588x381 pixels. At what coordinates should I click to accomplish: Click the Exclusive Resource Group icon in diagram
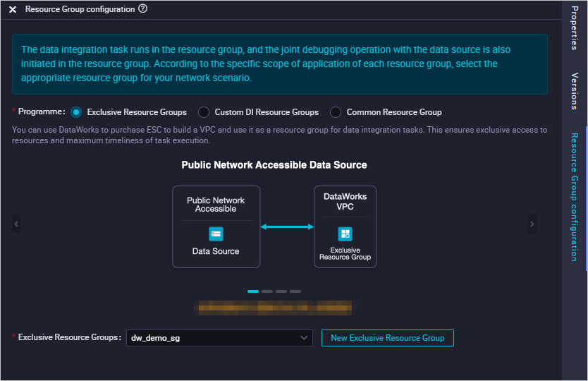(345, 234)
